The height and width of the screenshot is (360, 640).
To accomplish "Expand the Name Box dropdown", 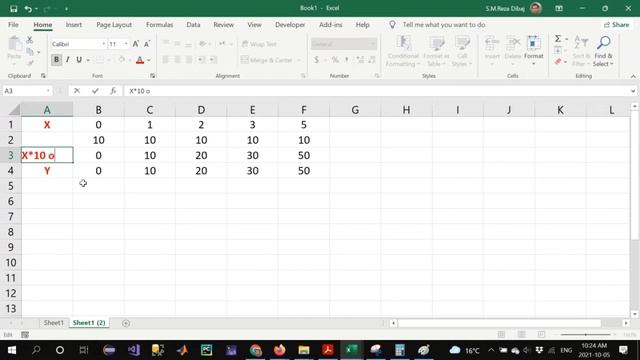I will pos(48,91).
